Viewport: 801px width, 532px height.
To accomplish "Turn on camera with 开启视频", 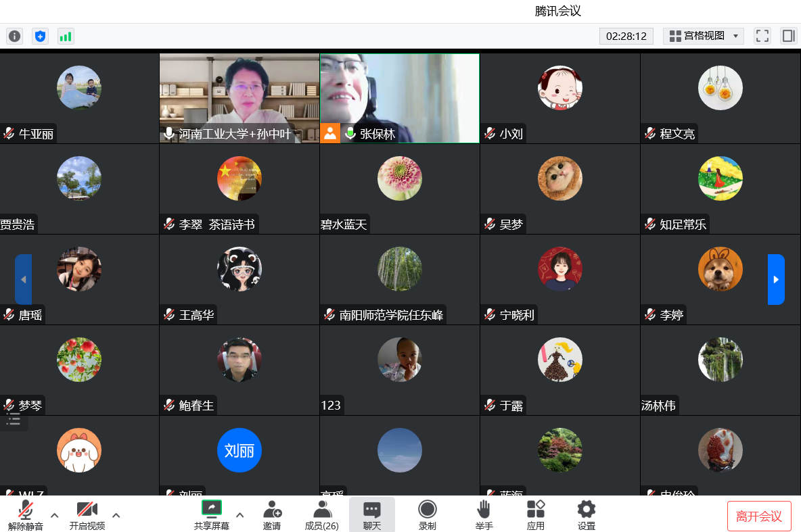I will point(87,515).
